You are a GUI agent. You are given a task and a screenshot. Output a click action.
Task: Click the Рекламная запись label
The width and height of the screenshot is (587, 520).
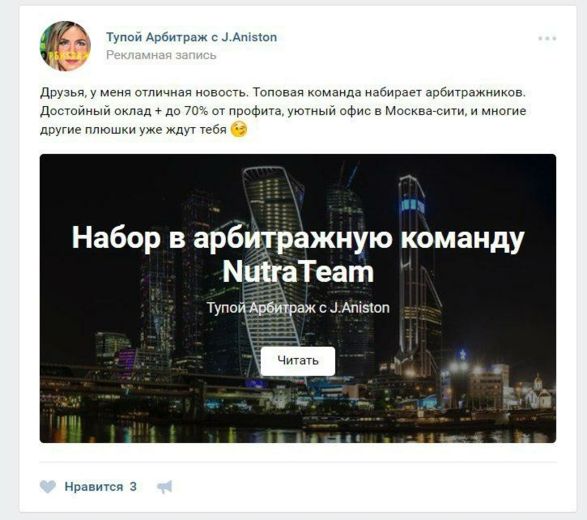161,55
